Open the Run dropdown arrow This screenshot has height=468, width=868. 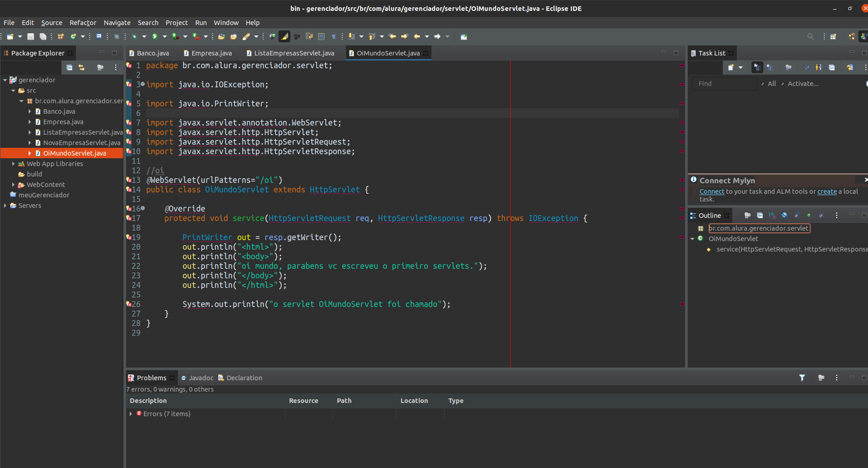pyautogui.click(x=165, y=36)
